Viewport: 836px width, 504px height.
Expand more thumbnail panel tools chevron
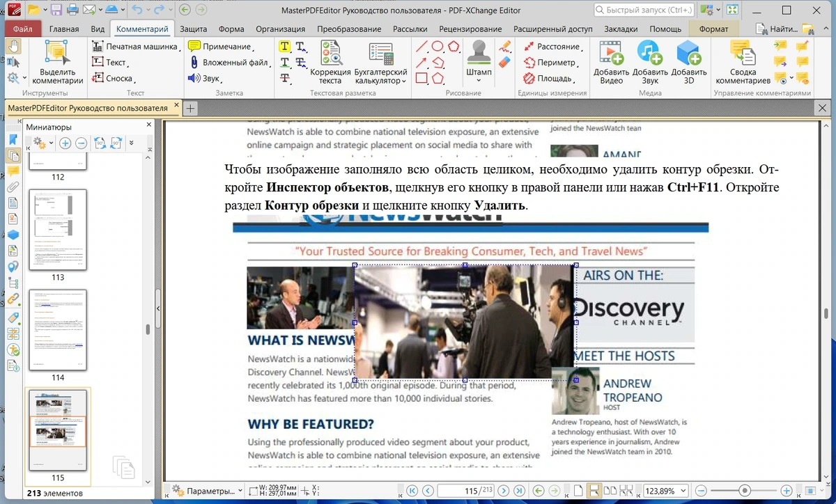click(132, 143)
